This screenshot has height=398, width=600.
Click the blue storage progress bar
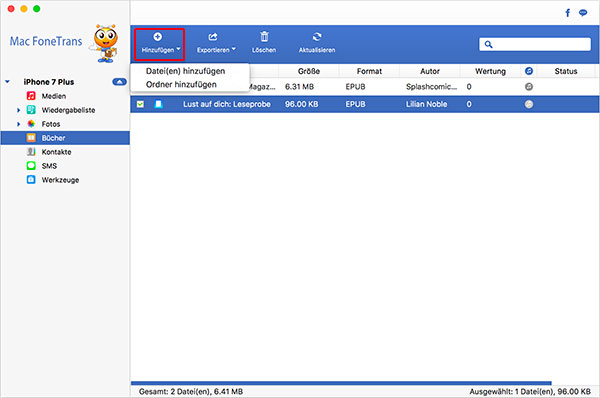pyautogui.click(x=341, y=383)
